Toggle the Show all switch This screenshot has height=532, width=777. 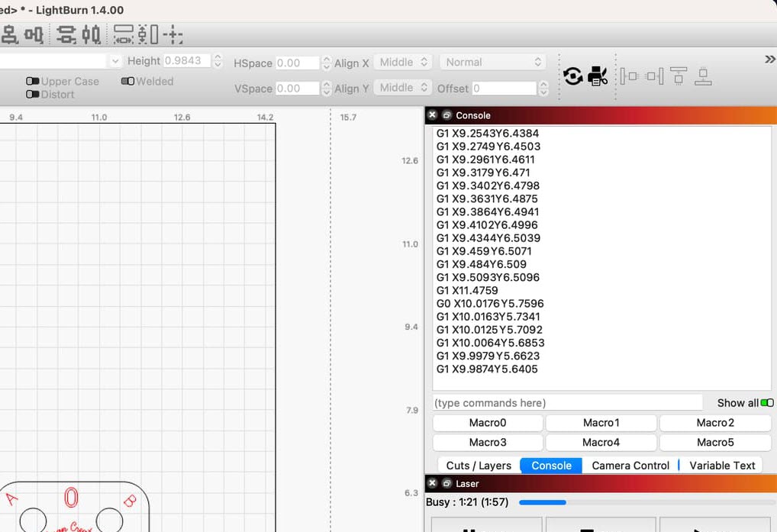[x=766, y=403]
